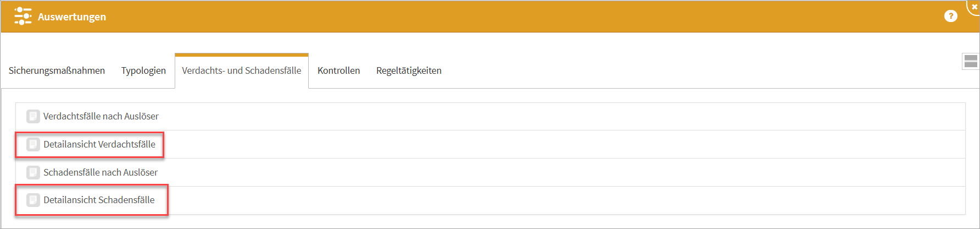Image resolution: width=980 pixels, height=229 pixels.
Task: Click report icon beside Schadensfälle nach Auslöser
Action: pos(33,172)
